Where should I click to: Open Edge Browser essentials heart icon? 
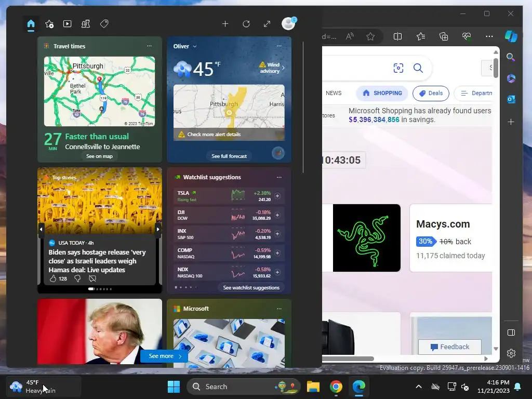(x=467, y=36)
